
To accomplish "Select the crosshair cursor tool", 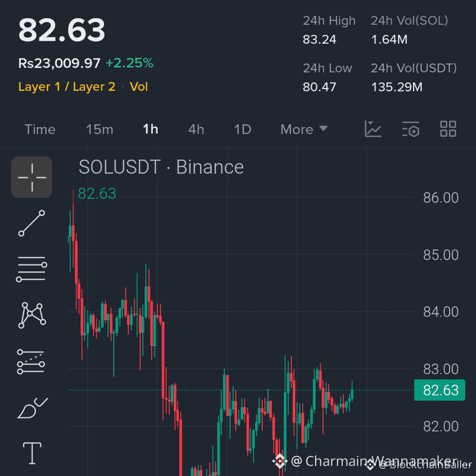I will pos(32,177).
